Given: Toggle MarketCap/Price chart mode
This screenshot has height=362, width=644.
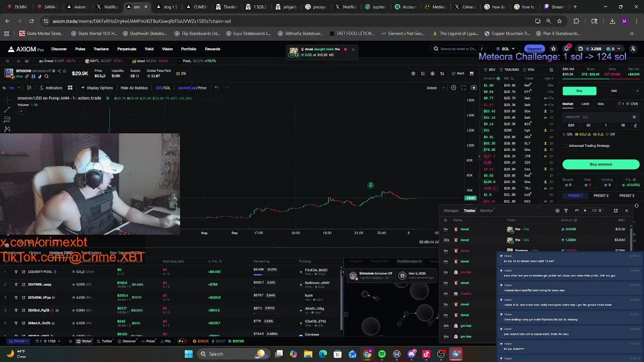Looking at the screenshot, I should coord(192,88).
